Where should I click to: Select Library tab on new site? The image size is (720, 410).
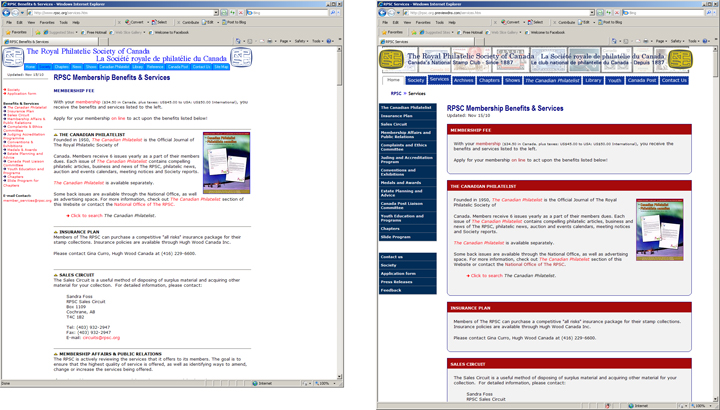click(593, 80)
